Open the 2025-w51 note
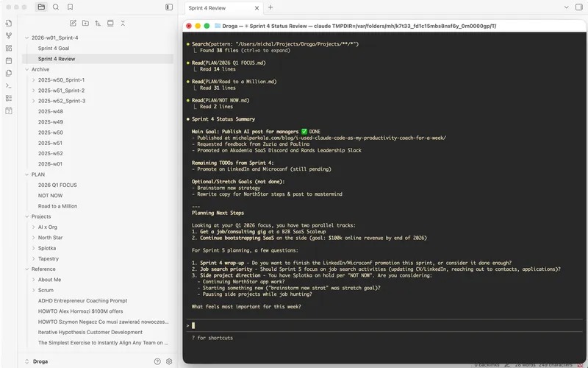Viewport: 588px width, 368px height. 51,143
